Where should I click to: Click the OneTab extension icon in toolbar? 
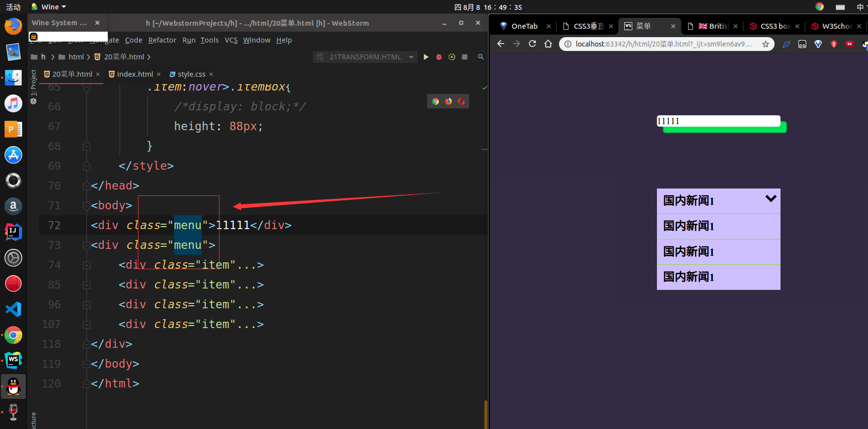(818, 44)
